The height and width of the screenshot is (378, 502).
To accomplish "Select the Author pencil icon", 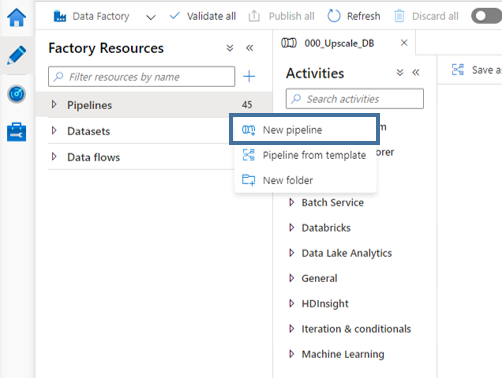I will 16,55.
